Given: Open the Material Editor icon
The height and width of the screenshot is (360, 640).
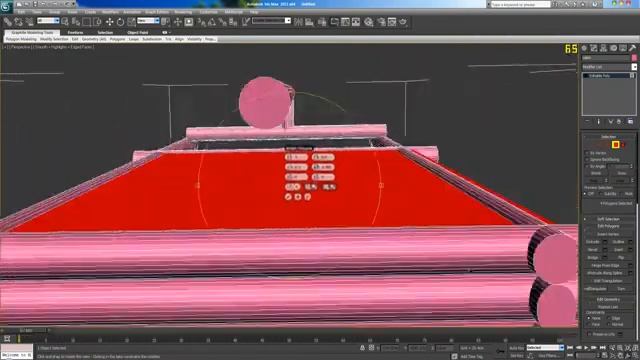Looking at the screenshot, I should coord(369,22).
